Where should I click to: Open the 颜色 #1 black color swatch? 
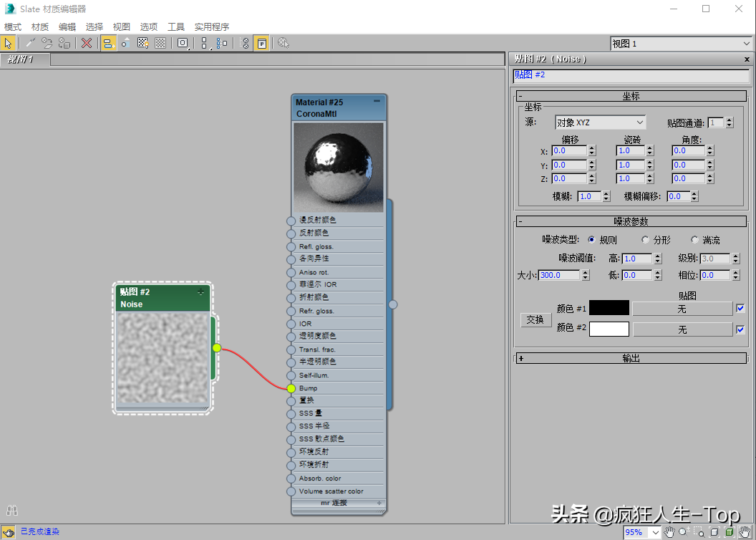[609, 308]
